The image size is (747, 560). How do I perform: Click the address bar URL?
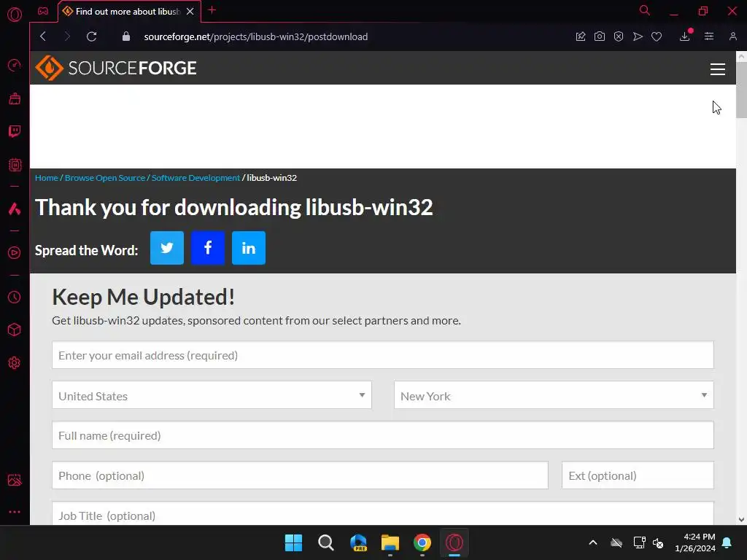tap(256, 36)
